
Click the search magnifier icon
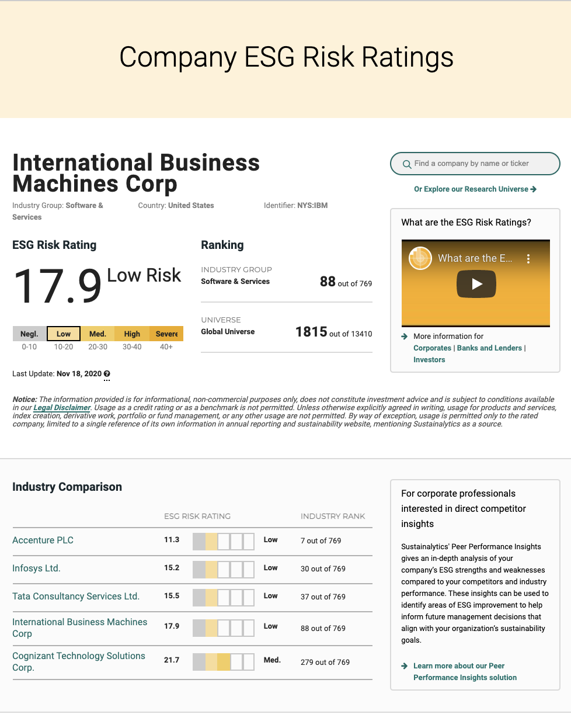click(x=407, y=164)
